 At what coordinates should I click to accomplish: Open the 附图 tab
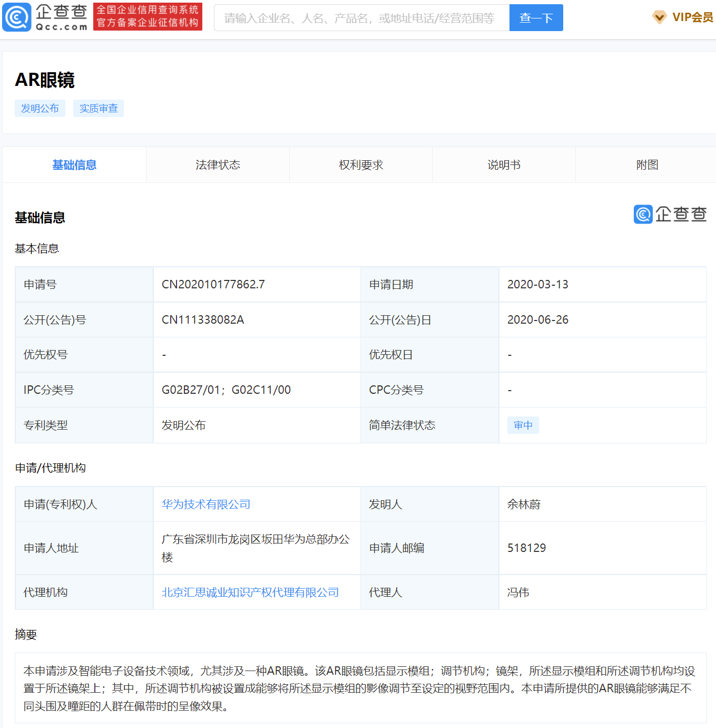(645, 164)
